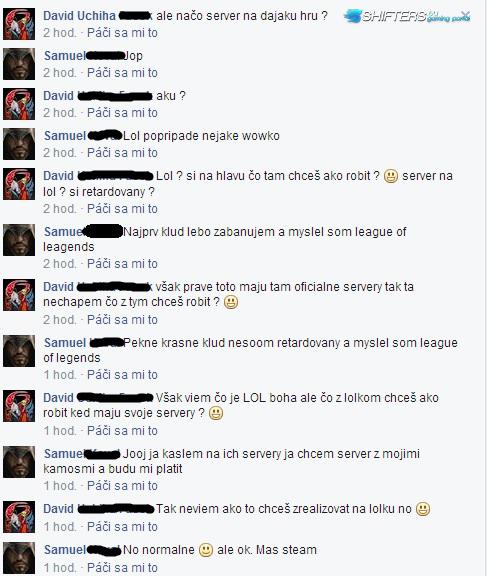This screenshot has width=487, height=577.
Task: Like the 'Lol popripade nejake wowko' comment
Action: 122,153
